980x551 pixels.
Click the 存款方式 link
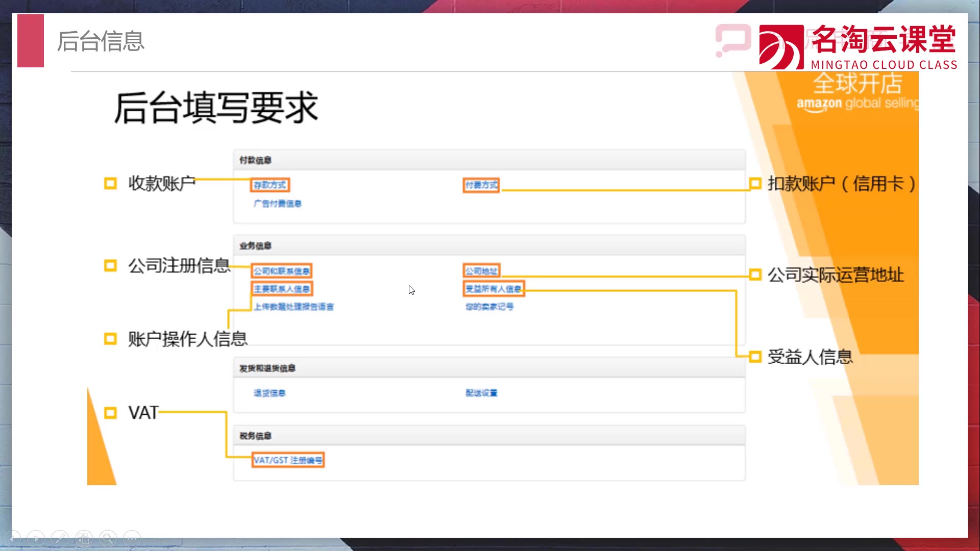coord(270,185)
